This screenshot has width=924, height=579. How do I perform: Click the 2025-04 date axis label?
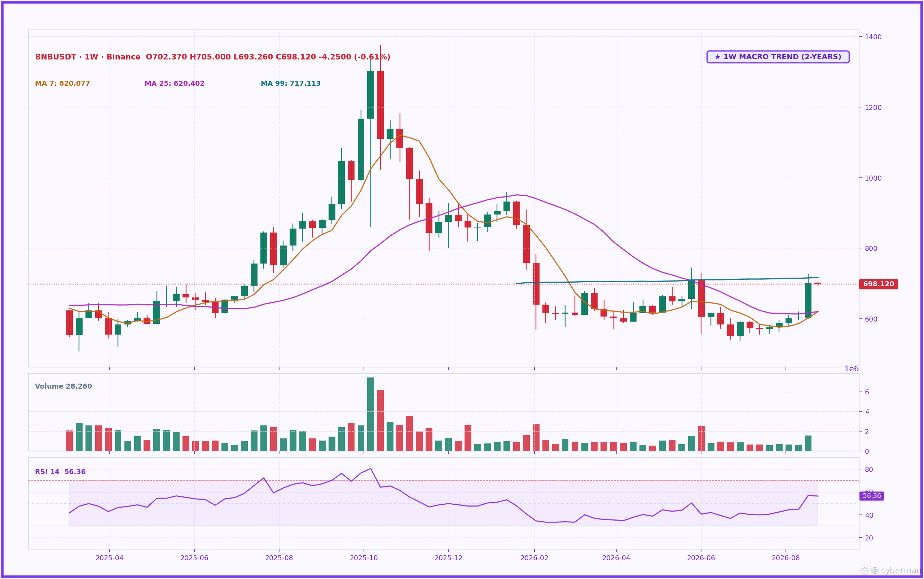[110, 558]
